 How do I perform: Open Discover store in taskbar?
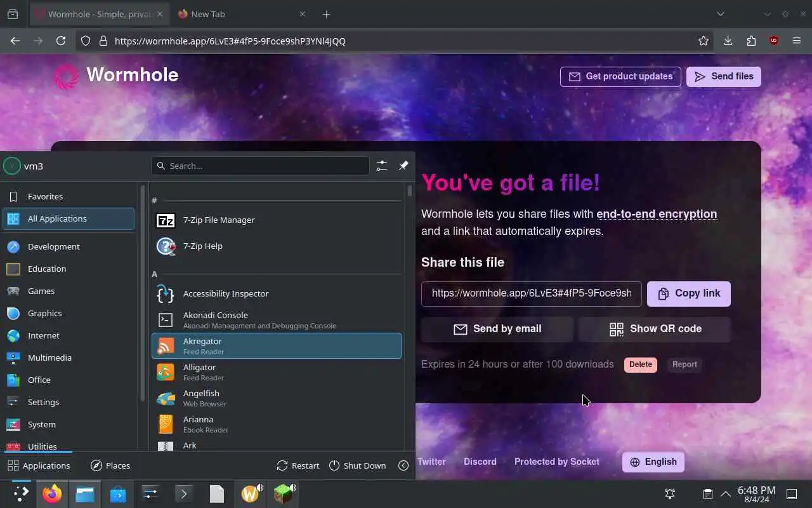[x=118, y=493]
